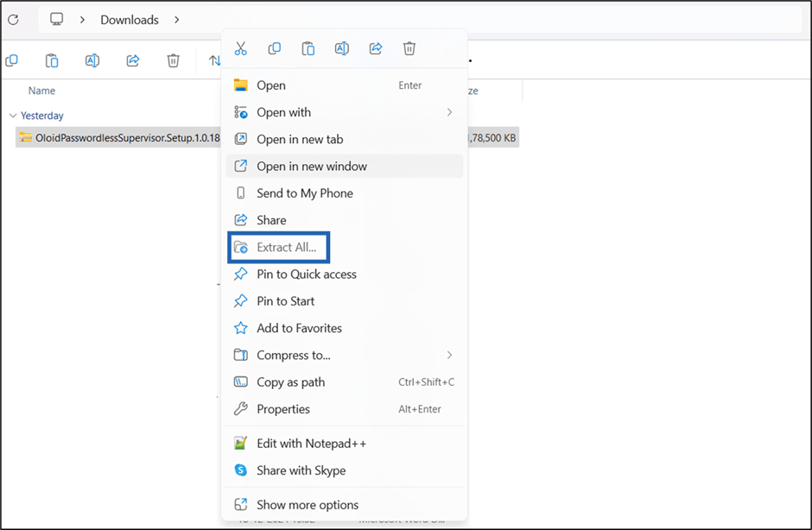The height and width of the screenshot is (530, 812).
Task: Click the Delete trash icon in context menu
Action: click(x=409, y=48)
